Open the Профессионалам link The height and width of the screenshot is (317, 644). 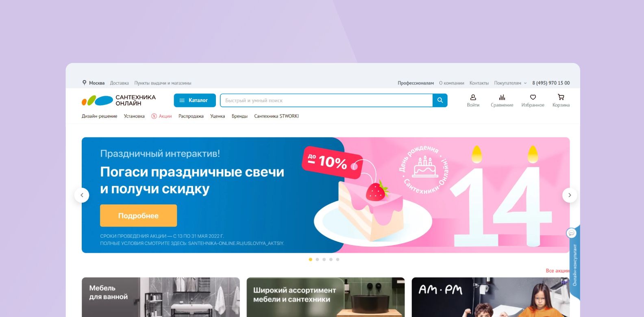(x=416, y=83)
